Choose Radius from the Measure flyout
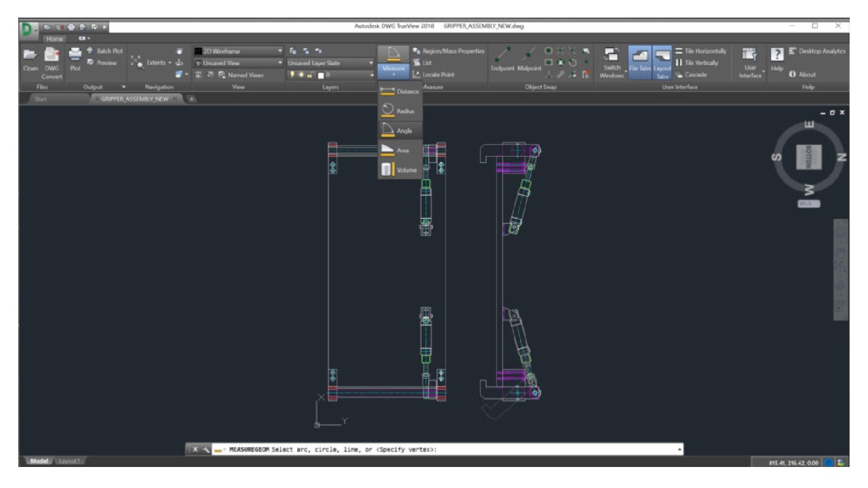 401,110
